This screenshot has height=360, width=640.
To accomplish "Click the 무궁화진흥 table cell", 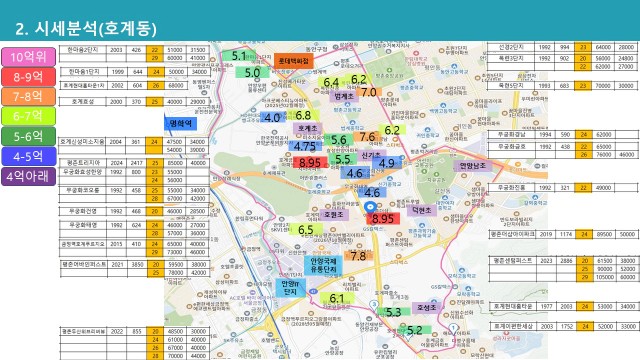I will [512, 188].
